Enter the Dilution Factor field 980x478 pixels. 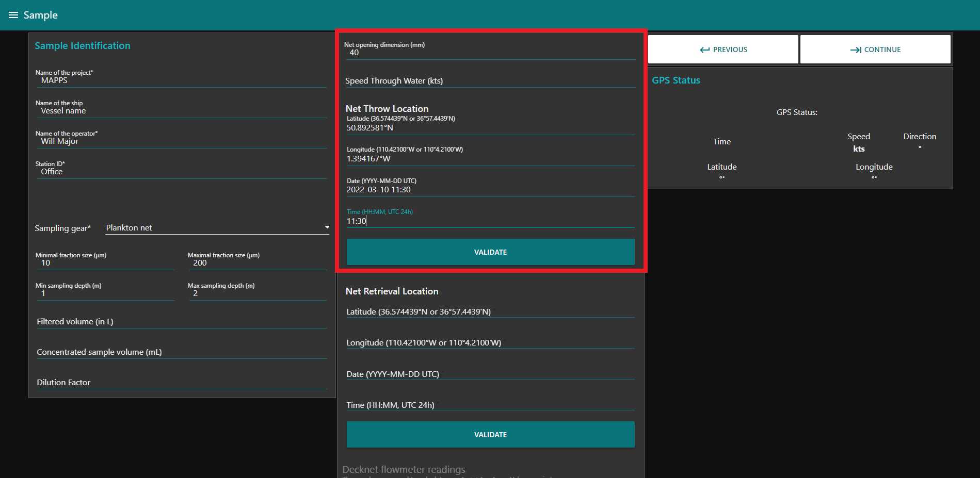181,383
